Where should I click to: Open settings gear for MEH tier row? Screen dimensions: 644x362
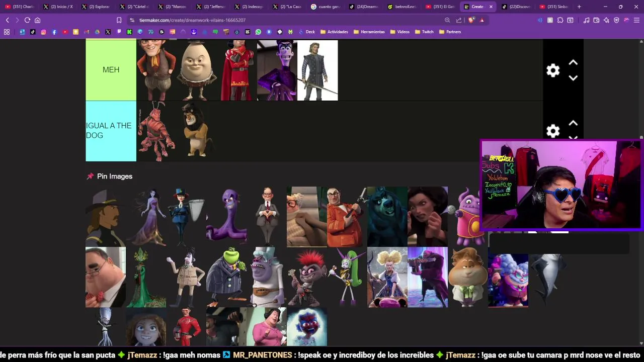tap(553, 70)
